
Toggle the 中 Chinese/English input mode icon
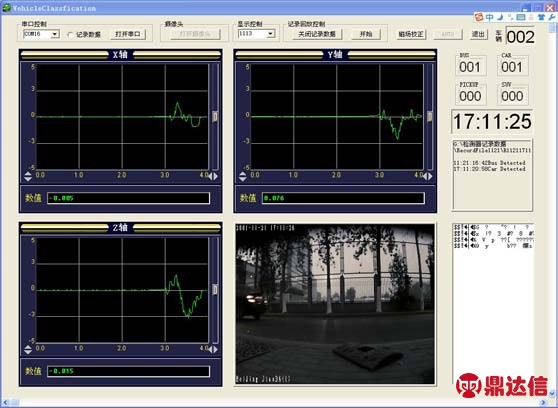490,17
